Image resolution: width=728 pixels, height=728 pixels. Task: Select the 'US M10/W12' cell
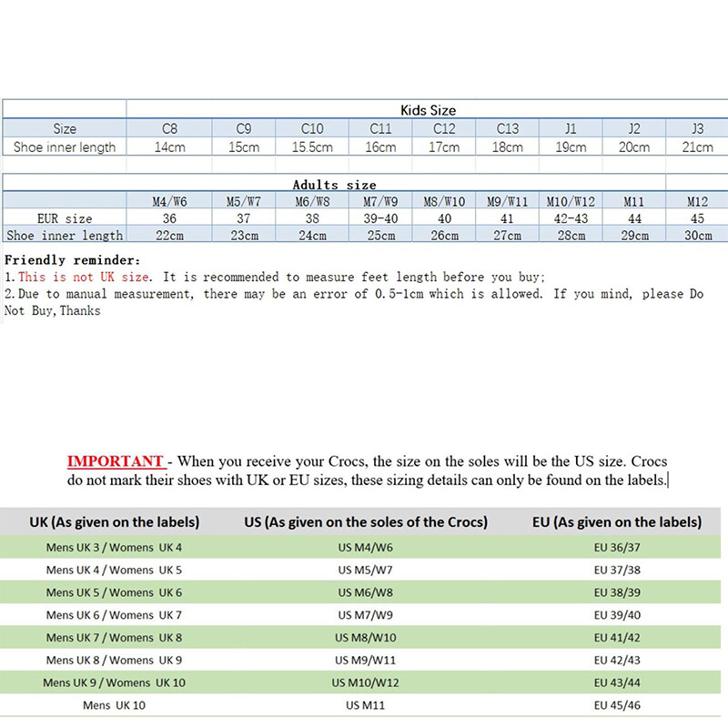(x=366, y=682)
